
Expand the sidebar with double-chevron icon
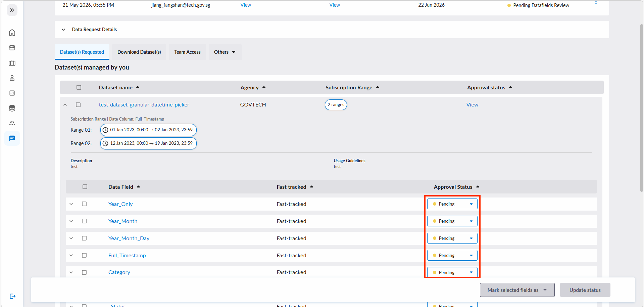point(12,10)
